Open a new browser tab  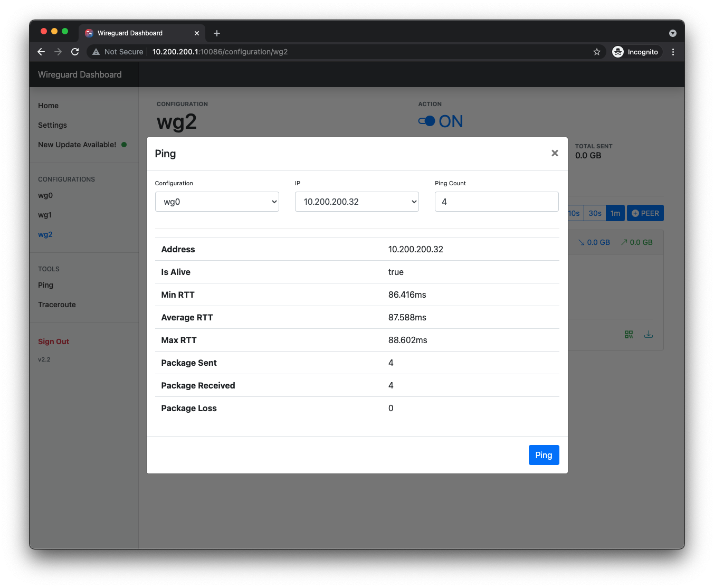tap(217, 33)
